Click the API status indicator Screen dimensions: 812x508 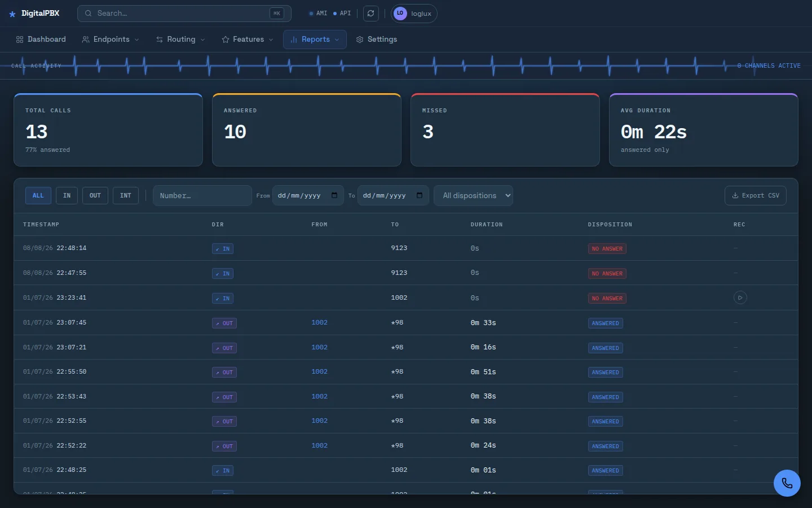[x=342, y=14]
